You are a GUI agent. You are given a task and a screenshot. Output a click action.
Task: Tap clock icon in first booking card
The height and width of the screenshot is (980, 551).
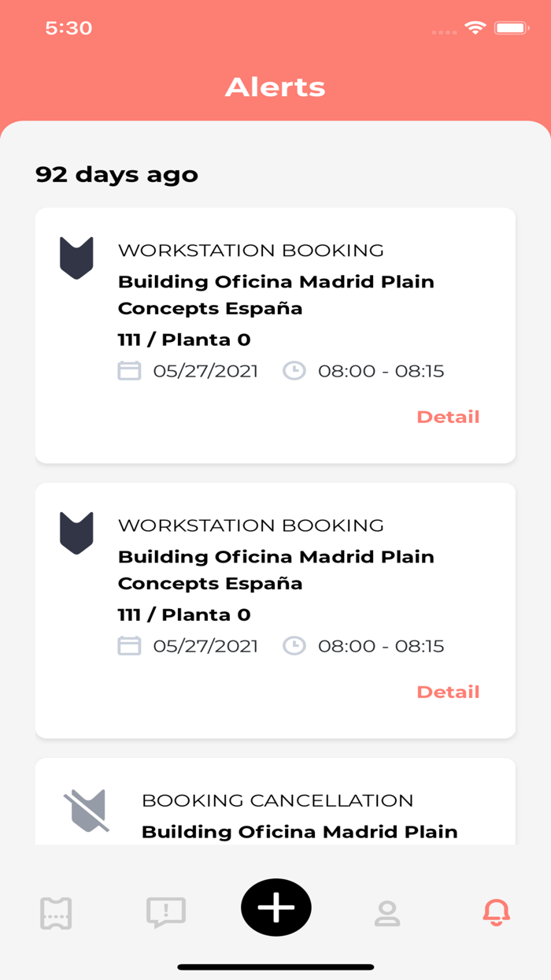(x=294, y=370)
